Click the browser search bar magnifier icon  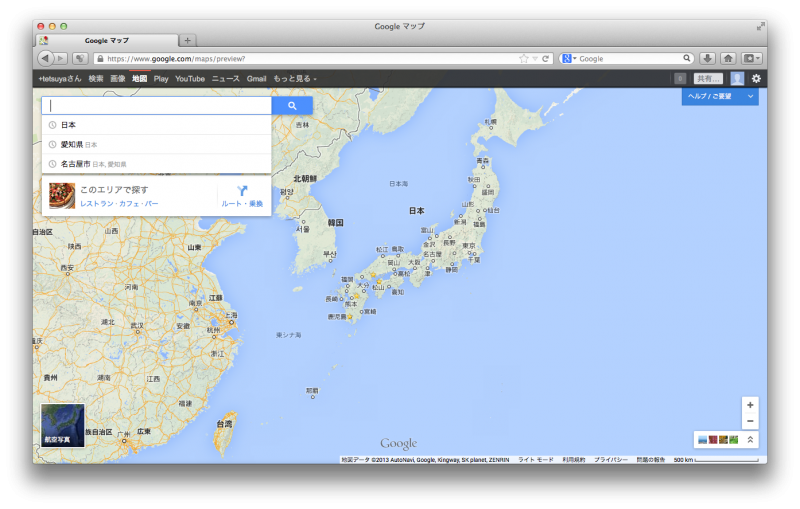(687, 58)
